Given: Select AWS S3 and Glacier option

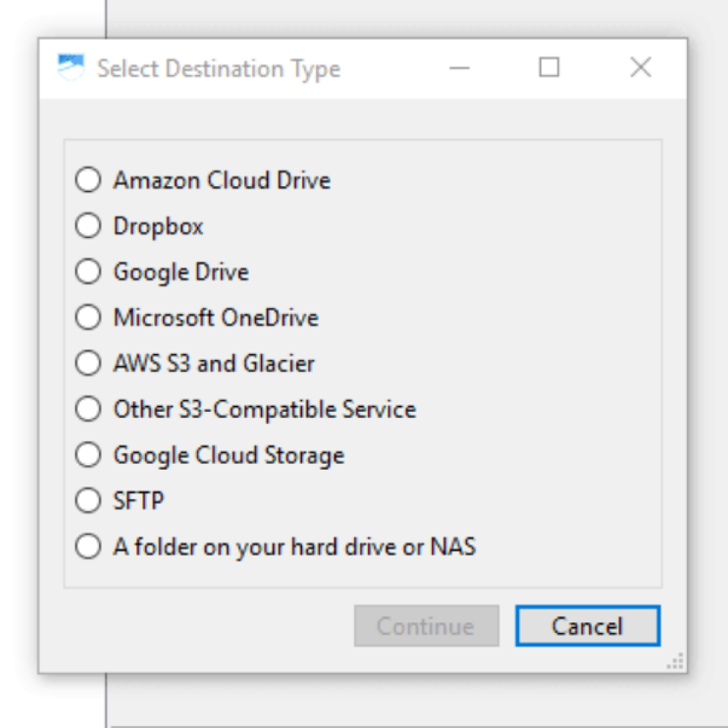Looking at the screenshot, I should pos(88,363).
